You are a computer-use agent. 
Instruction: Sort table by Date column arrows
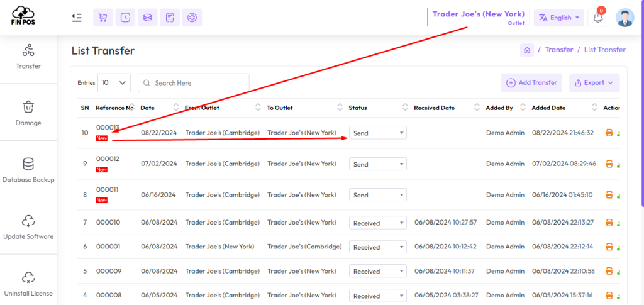pyautogui.click(x=176, y=108)
